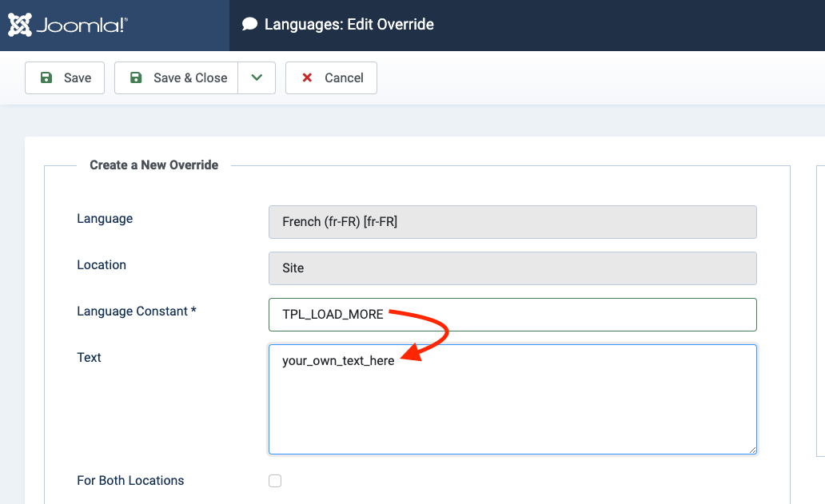Expand the dropdown arrow next to Save & Close
Viewport: 825px width, 504px height.
(257, 77)
